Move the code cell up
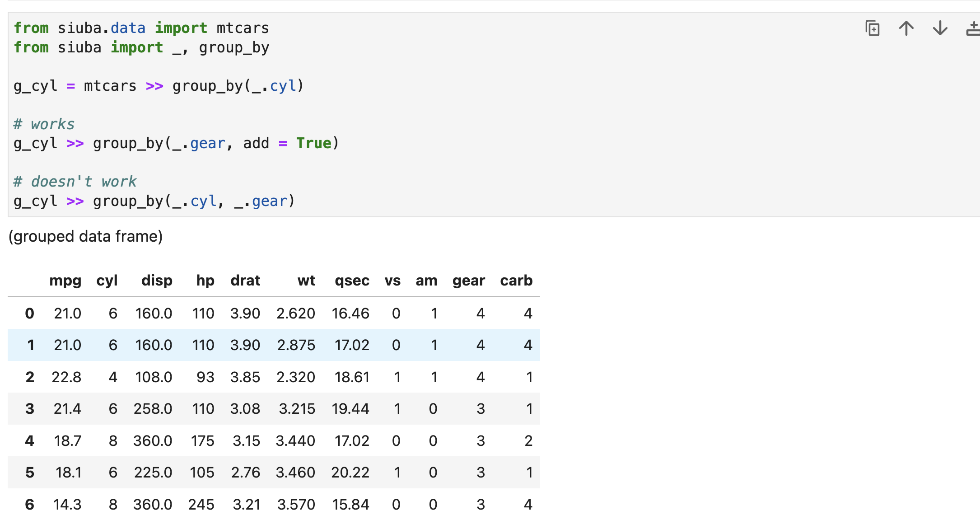The image size is (980, 515). [906, 28]
